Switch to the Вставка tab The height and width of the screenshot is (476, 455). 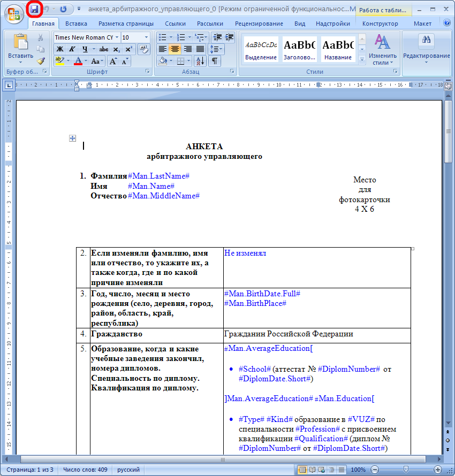pos(76,24)
